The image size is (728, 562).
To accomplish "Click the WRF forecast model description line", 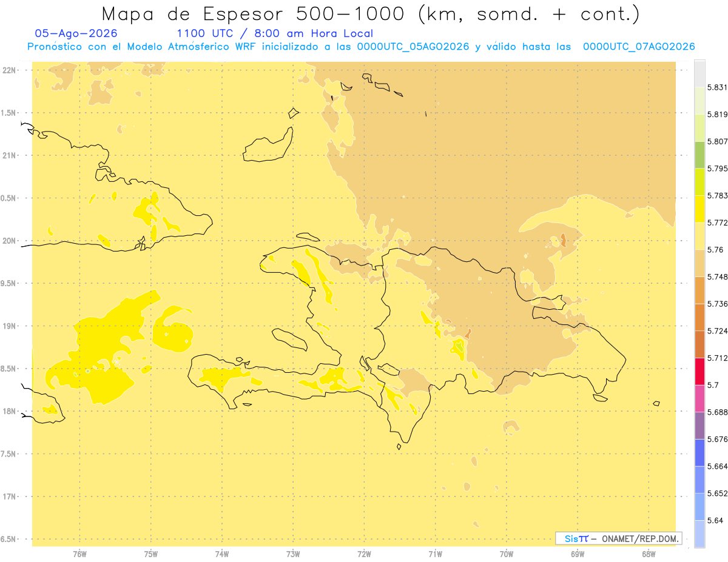I will (361, 47).
